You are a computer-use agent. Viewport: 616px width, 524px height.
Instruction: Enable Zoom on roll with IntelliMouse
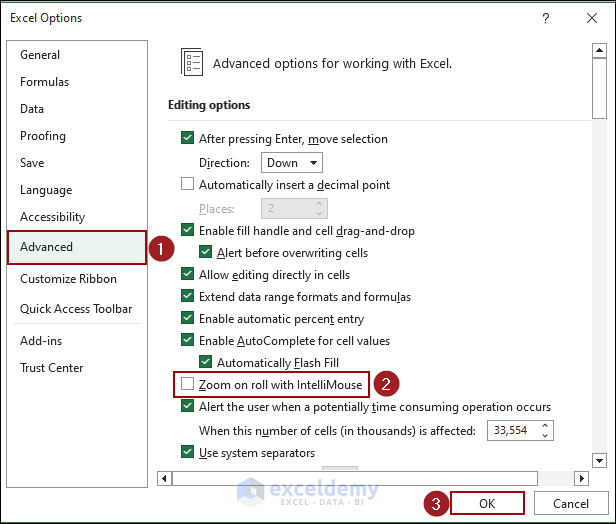187,384
